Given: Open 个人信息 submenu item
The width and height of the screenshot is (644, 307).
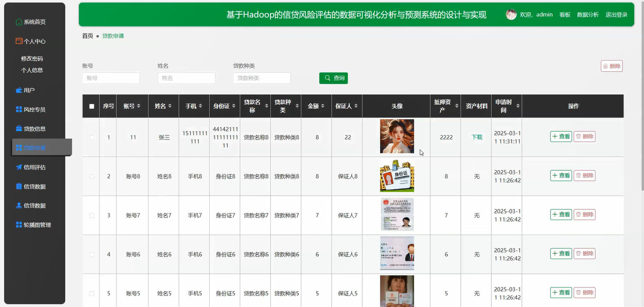Looking at the screenshot, I should (x=32, y=70).
